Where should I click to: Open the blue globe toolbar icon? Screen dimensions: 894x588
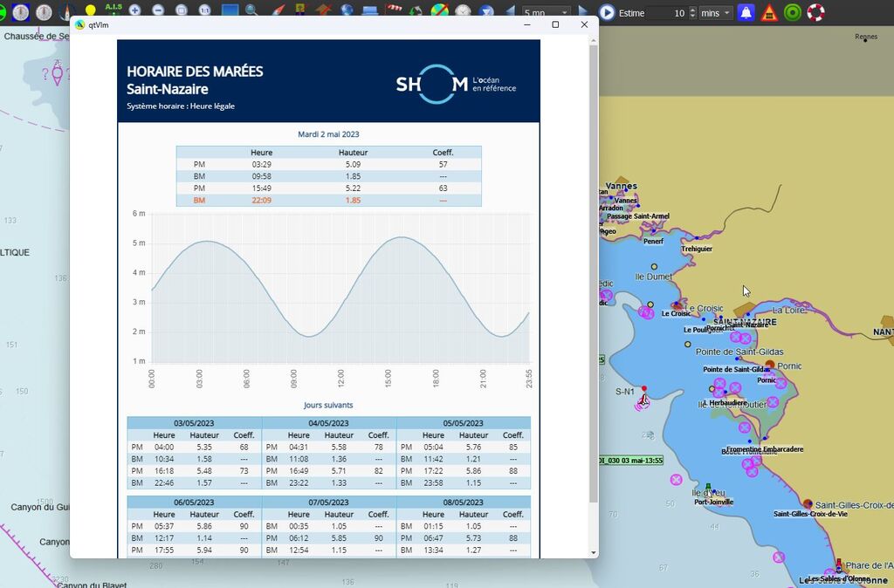[347, 10]
